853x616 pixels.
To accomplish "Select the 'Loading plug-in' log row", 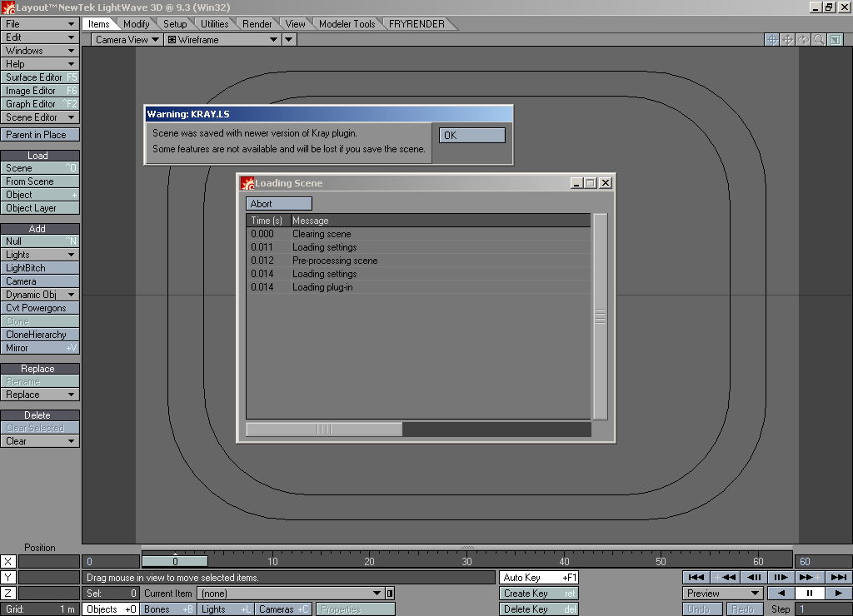I will coord(418,287).
